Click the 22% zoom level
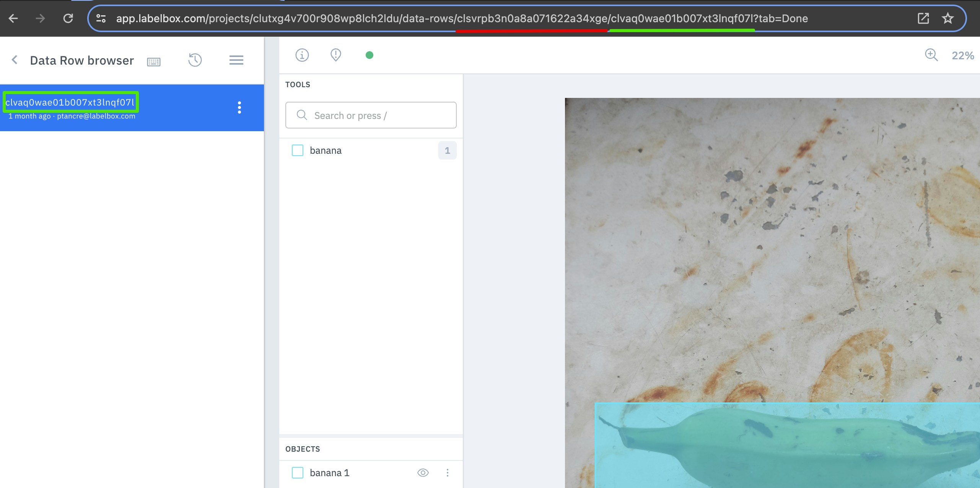 [x=963, y=56]
